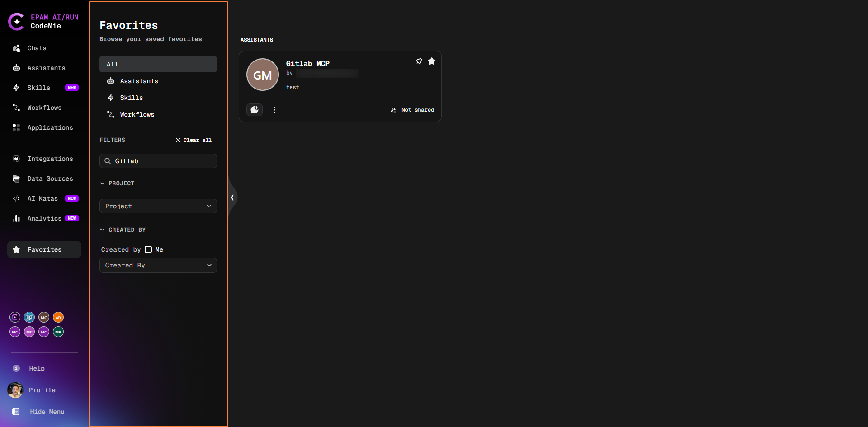
Task: Click Clear all filters
Action: 193,140
